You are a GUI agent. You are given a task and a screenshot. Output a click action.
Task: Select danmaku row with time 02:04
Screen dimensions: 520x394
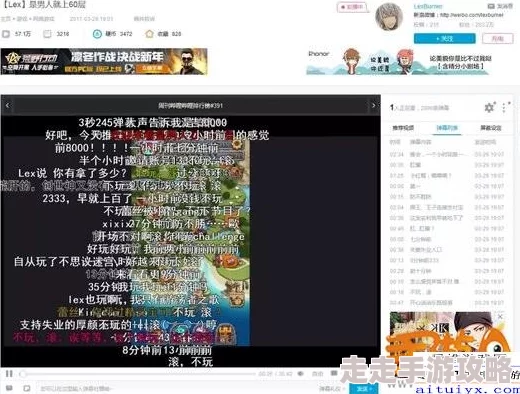coord(447,207)
